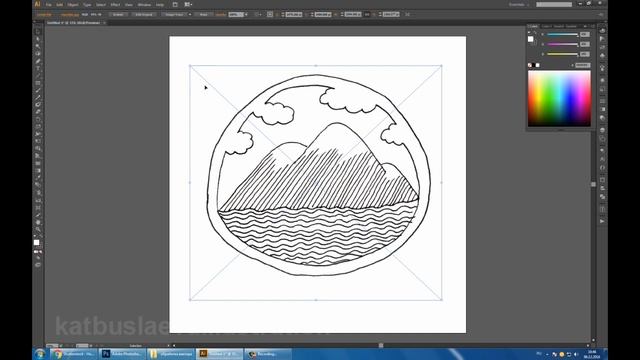640x360 pixels.
Task: Select the Zoom tool
Action: pyautogui.click(x=38, y=230)
